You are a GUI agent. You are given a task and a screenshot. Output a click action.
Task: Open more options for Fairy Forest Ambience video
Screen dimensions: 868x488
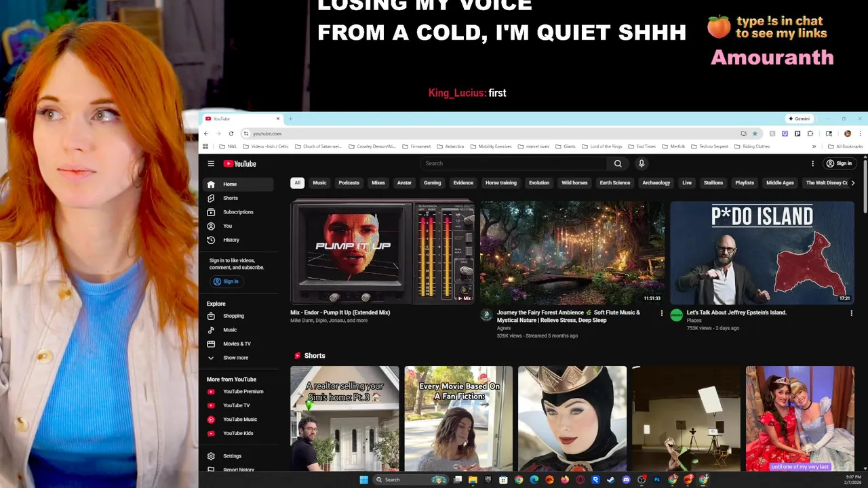click(662, 313)
